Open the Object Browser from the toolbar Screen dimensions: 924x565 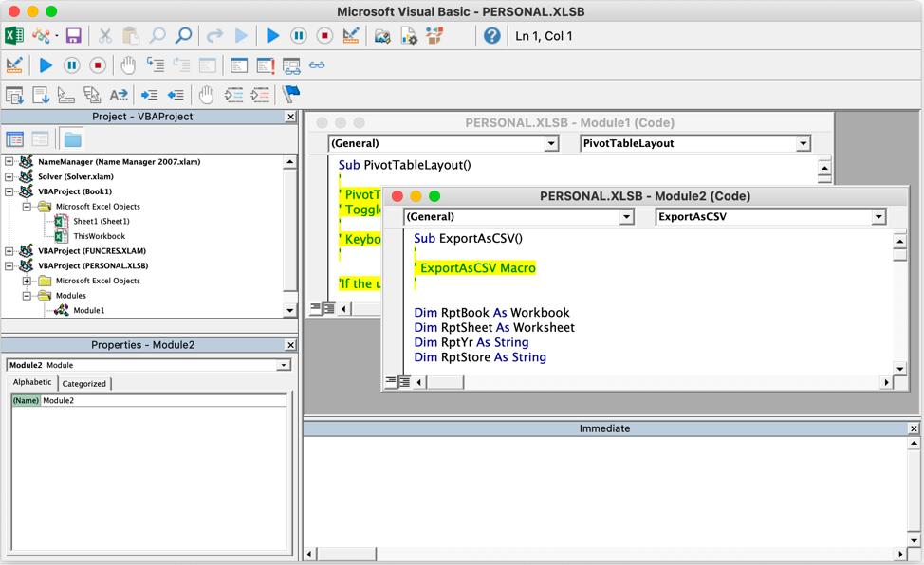(x=434, y=36)
